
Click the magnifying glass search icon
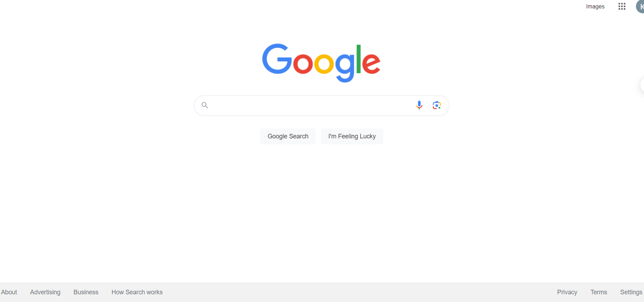(205, 105)
